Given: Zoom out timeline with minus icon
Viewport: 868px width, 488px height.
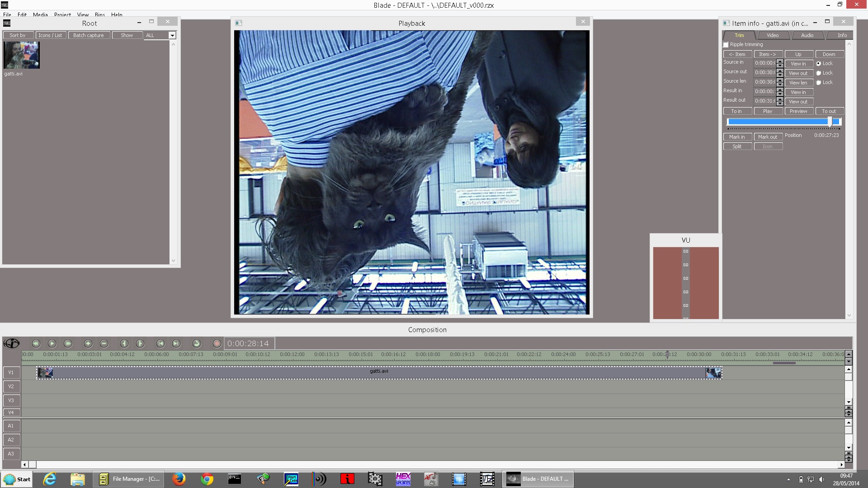Looking at the screenshot, I should pos(104,343).
